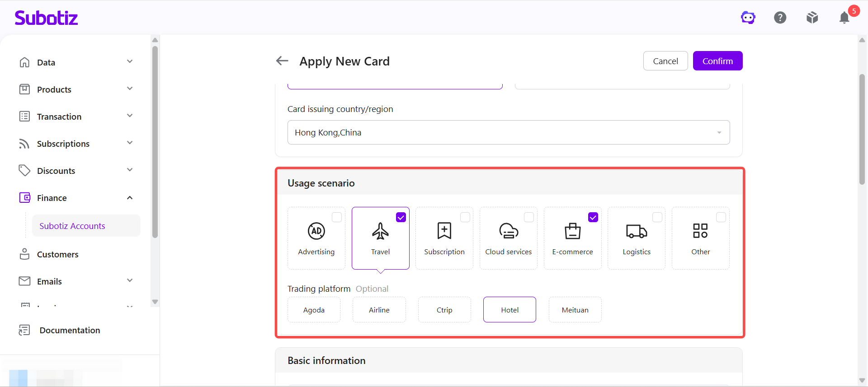The height and width of the screenshot is (387, 868).
Task: Uncheck the Travel scenario checkbox
Action: coord(401,217)
